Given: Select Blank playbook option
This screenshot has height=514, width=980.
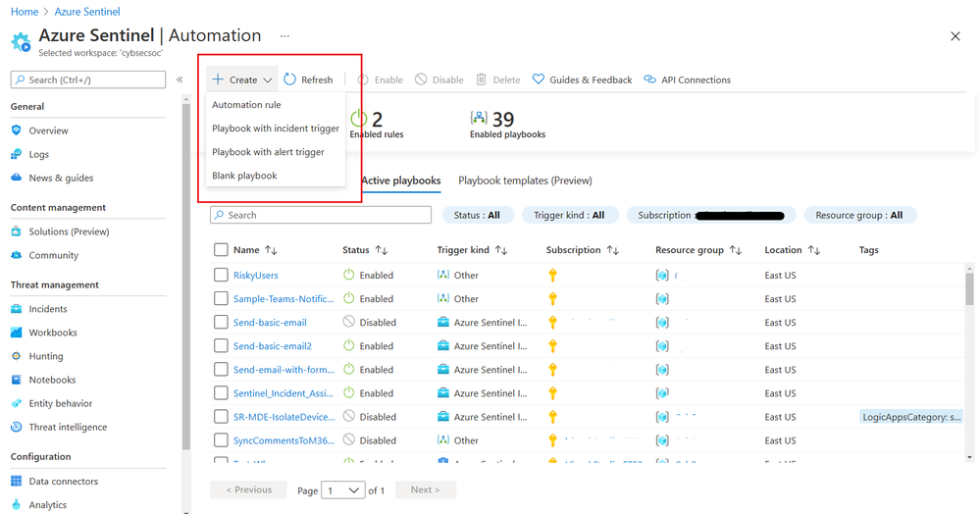Looking at the screenshot, I should pyautogui.click(x=243, y=176).
